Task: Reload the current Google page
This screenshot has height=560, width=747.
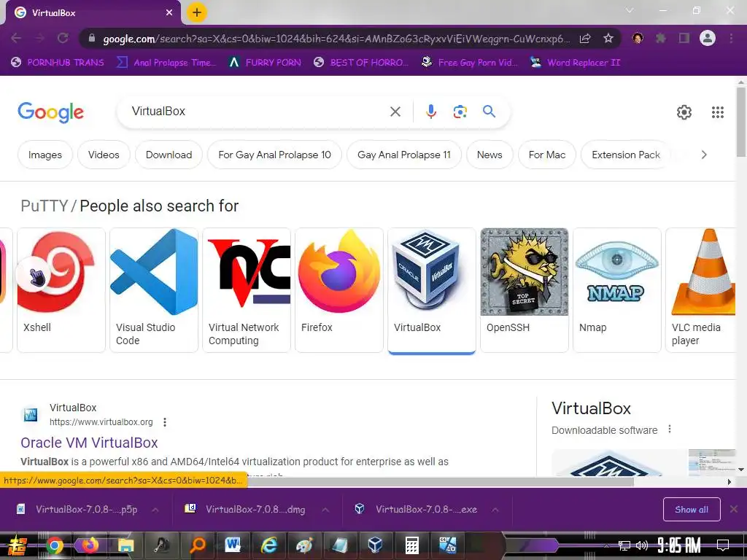Action: click(63, 38)
